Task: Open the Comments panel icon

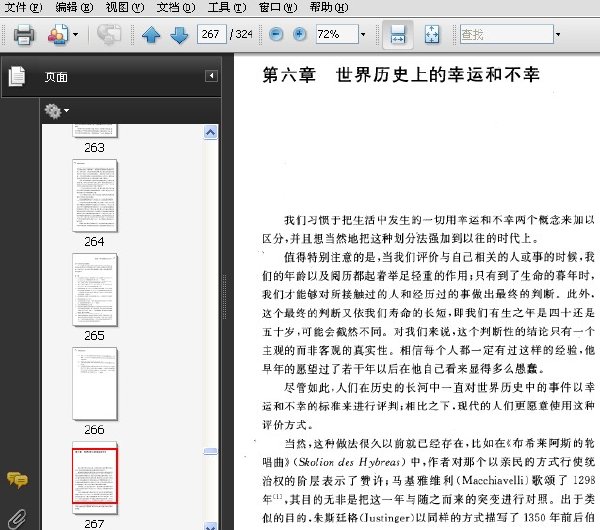Action: [17, 479]
